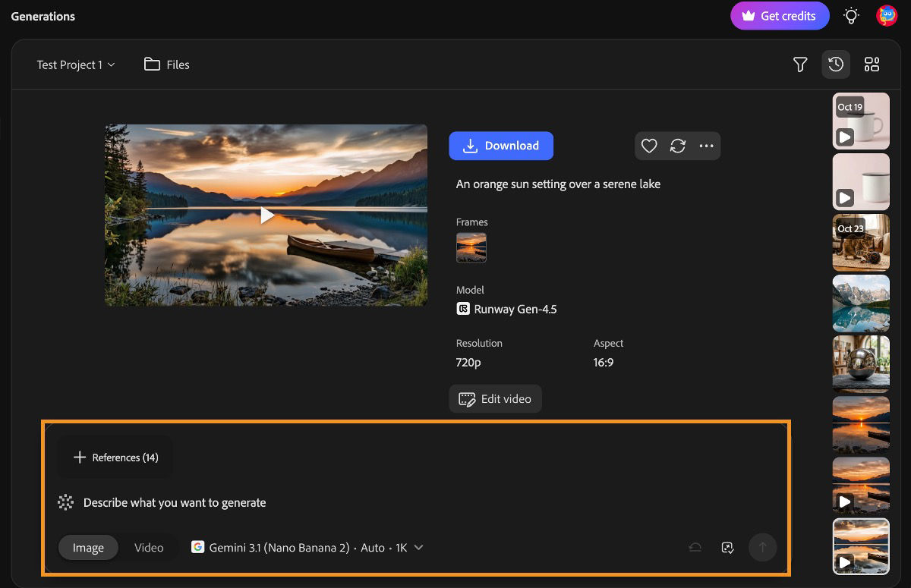This screenshot has width=911, height=588.
Task: Open the Oct 23 cat thumbnail
Action: pyautogui.click(x=861, y=243)
